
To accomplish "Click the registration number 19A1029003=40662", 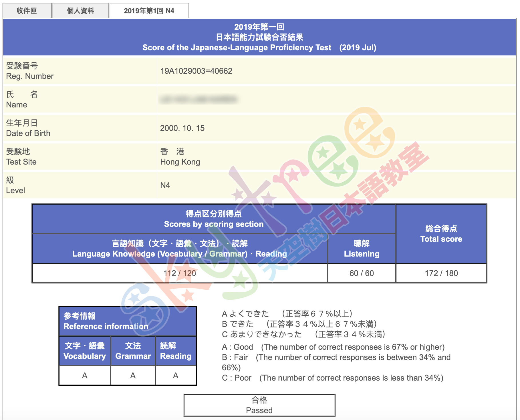I will (196, 71).
